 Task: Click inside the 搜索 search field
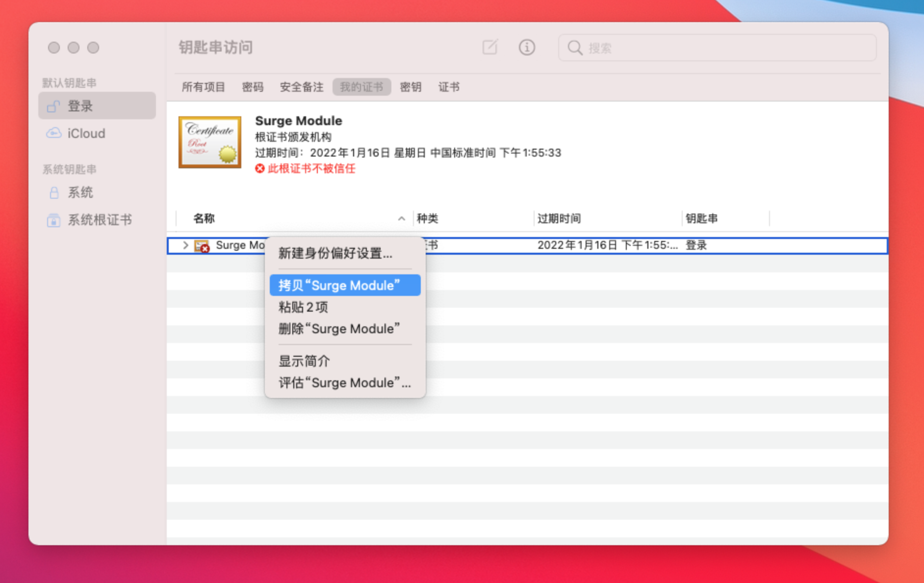pos(717,48)
